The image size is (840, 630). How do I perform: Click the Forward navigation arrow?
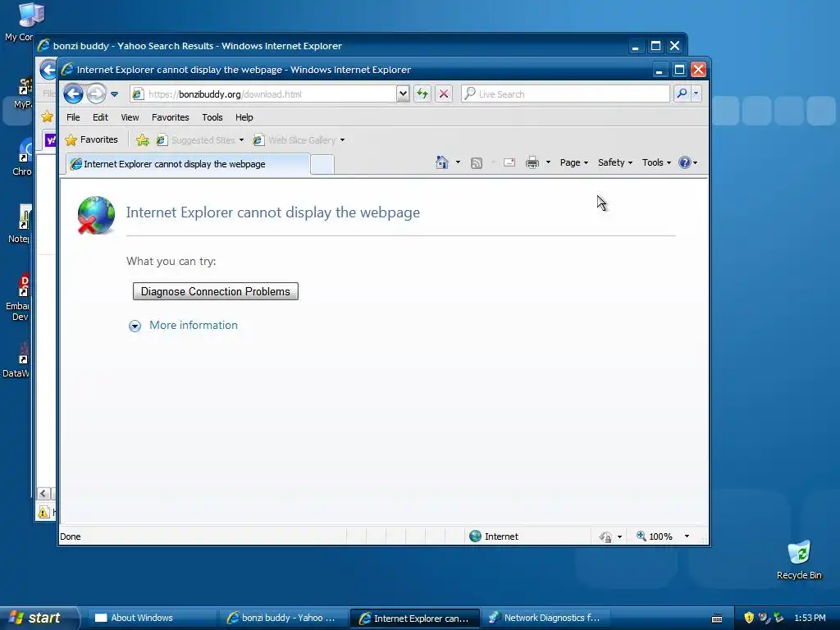coord(97,94)
